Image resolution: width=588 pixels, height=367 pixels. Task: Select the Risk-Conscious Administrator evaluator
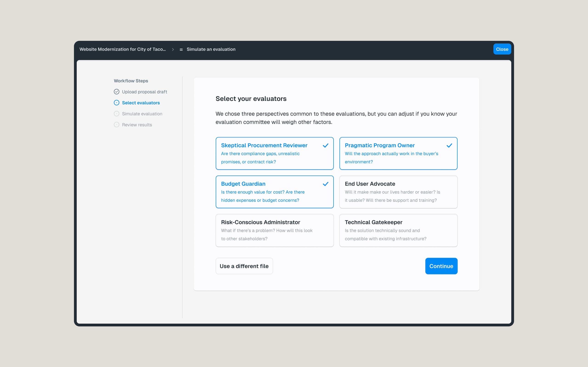click(274, 230)
